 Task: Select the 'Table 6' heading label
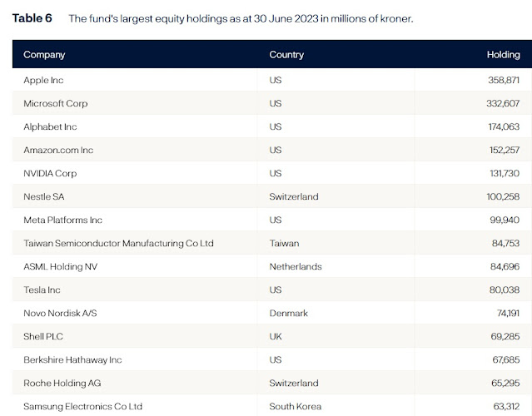32,18
